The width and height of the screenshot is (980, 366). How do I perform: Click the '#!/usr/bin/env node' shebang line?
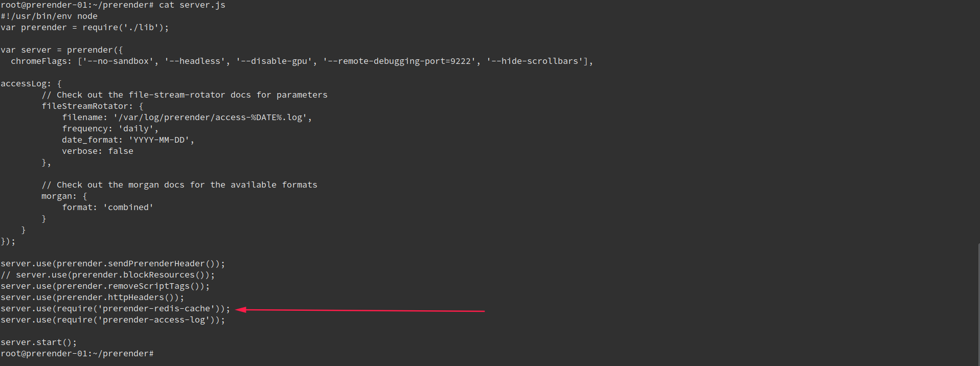(49, 16)
